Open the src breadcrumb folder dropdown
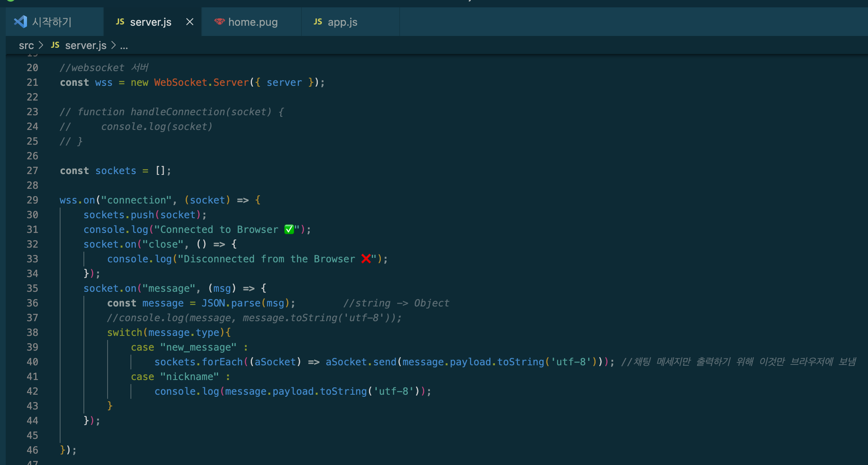The height and width of the screenshot is (465, 868). [26, 45]
